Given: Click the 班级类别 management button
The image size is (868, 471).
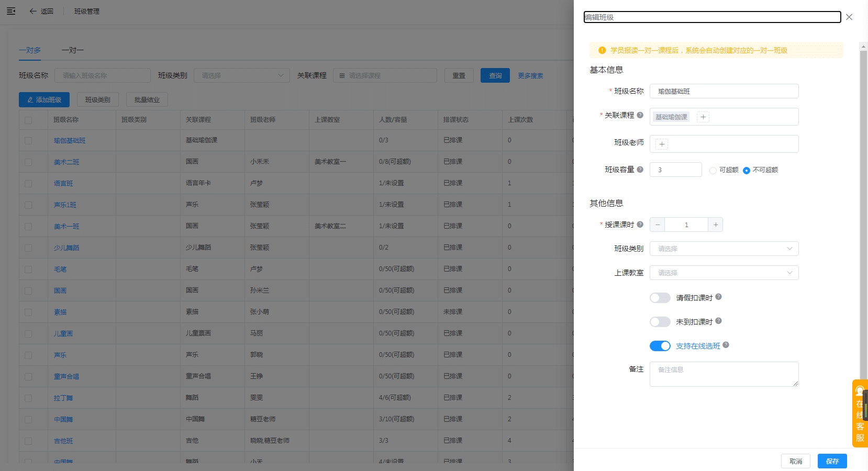Looking at the screenshot, I should 98,99.
